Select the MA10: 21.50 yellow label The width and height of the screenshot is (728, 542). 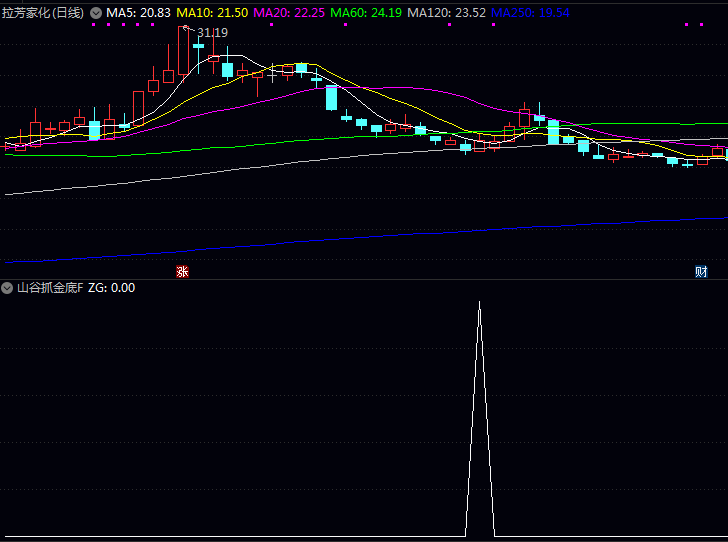click(212, 13)
